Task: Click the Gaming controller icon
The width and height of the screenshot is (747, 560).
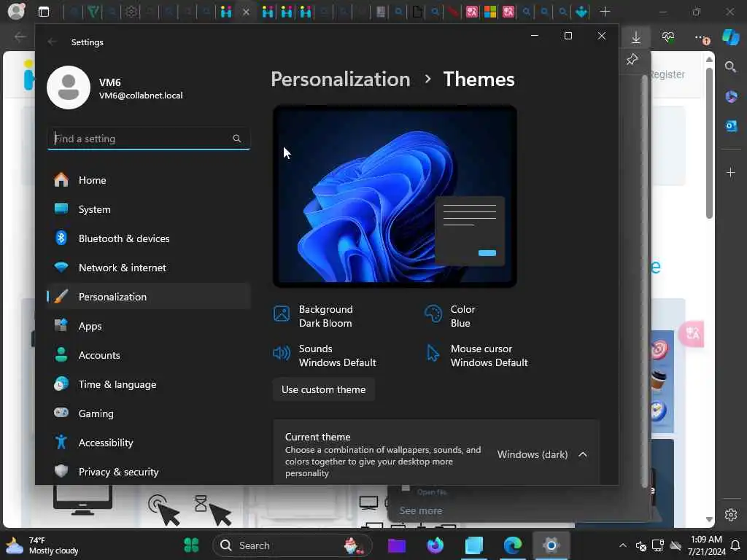Action: click(61, 413)
